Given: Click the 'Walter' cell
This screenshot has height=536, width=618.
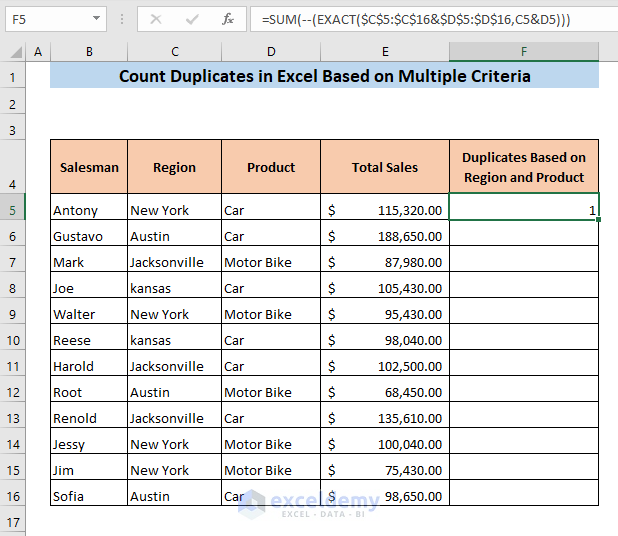Looking at the screenshot, I should click(89, 311).
